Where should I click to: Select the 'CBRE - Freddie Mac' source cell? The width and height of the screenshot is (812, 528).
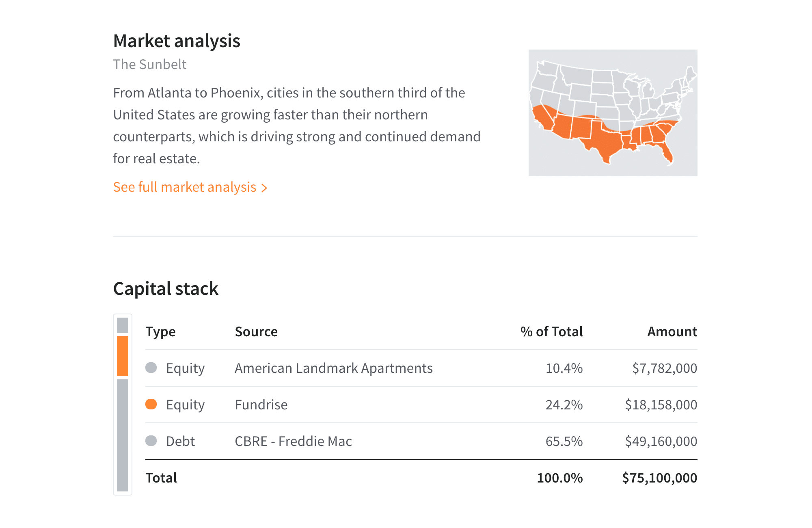pos(293,441)
